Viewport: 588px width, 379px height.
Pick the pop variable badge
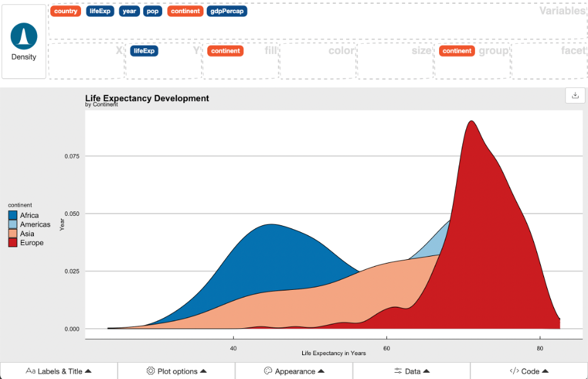(153, 11)
